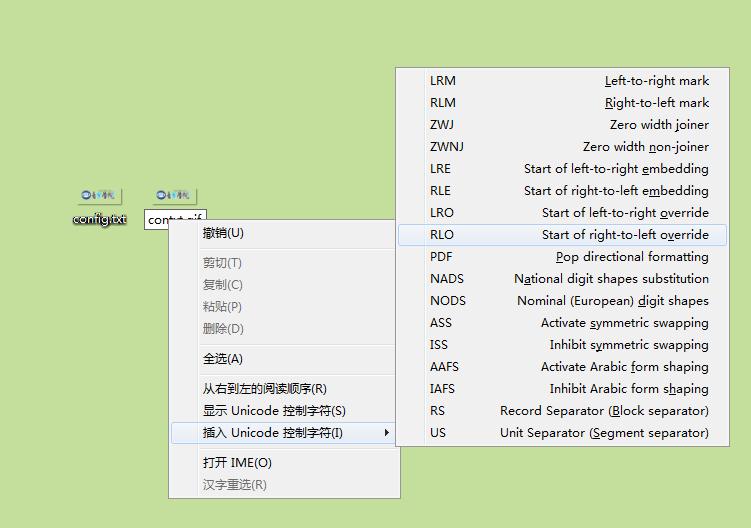Screen dimensions: 751x528
Task: Click 打开 IME(O) menu entry
Action: pos(237,463)
